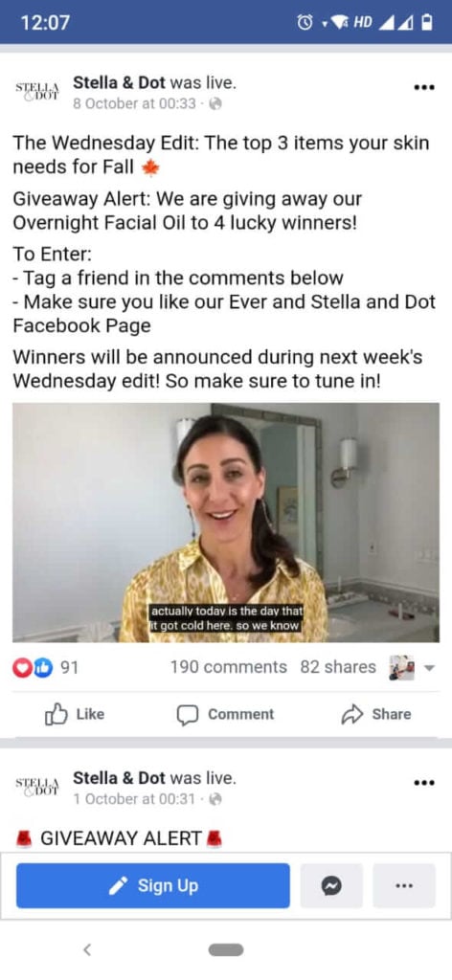Open the more options button beside Messenger
The height and width of the screenshot is (980, 452).
[x=404, y=885]
